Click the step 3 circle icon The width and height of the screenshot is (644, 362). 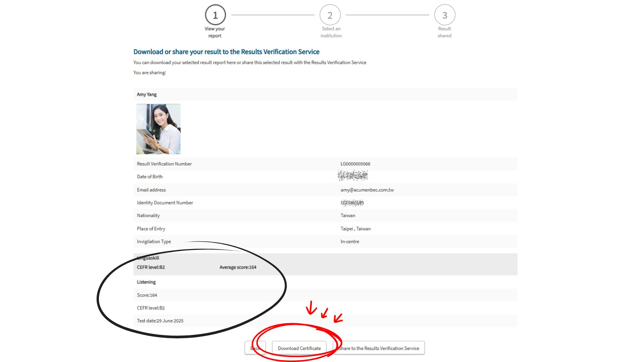point(445,15)
